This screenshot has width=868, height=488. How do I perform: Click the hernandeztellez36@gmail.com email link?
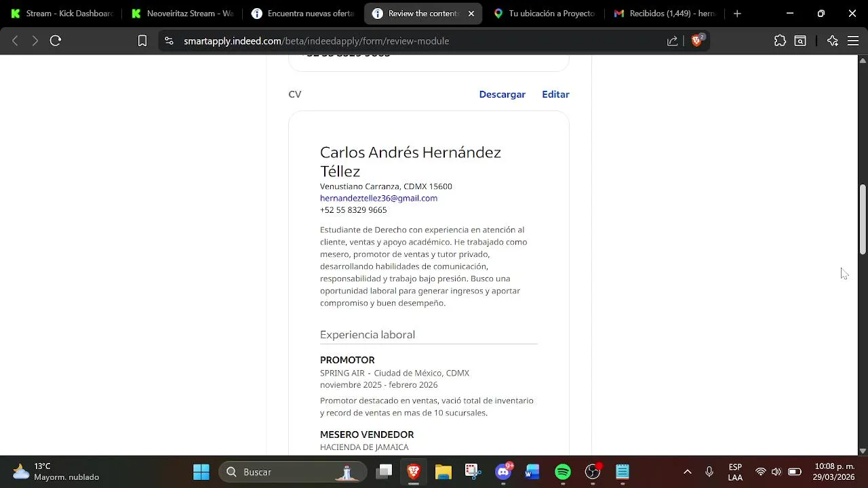point(378,198)
